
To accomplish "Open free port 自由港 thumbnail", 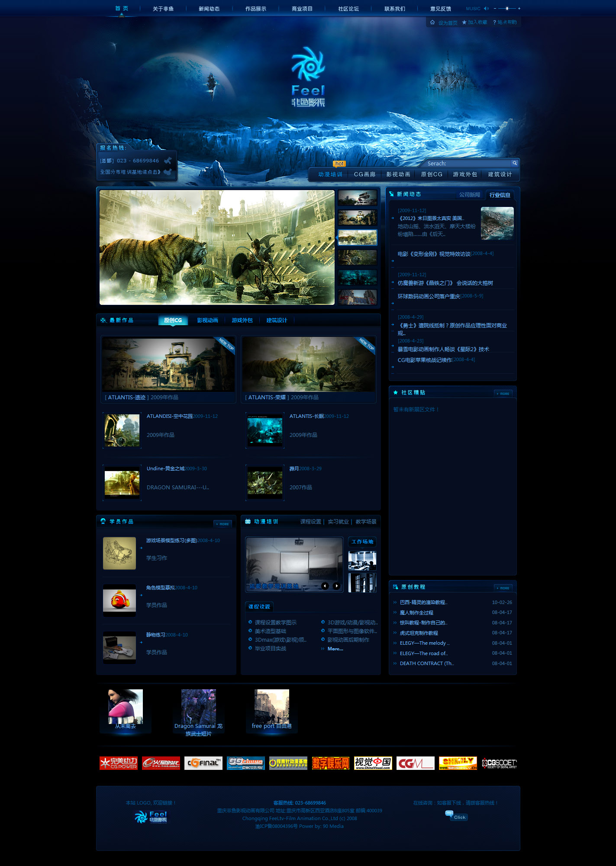I will (x=272, y=707).
